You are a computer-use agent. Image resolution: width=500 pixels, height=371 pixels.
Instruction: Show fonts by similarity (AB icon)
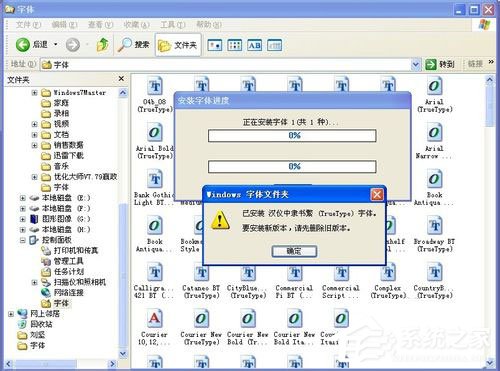(255, 45)
